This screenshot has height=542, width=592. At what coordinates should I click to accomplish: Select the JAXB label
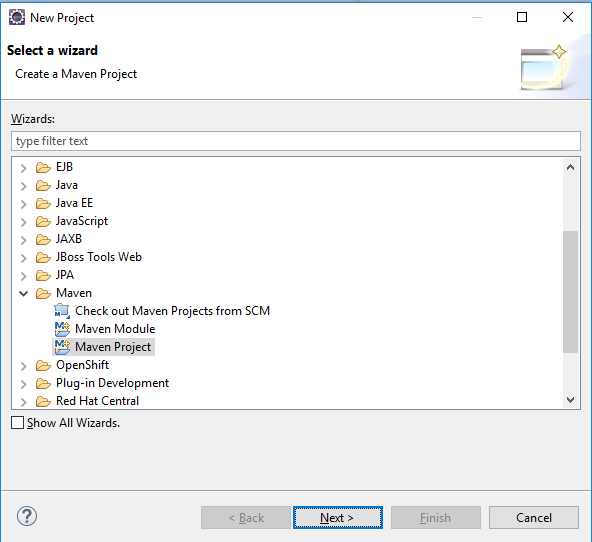69,239
